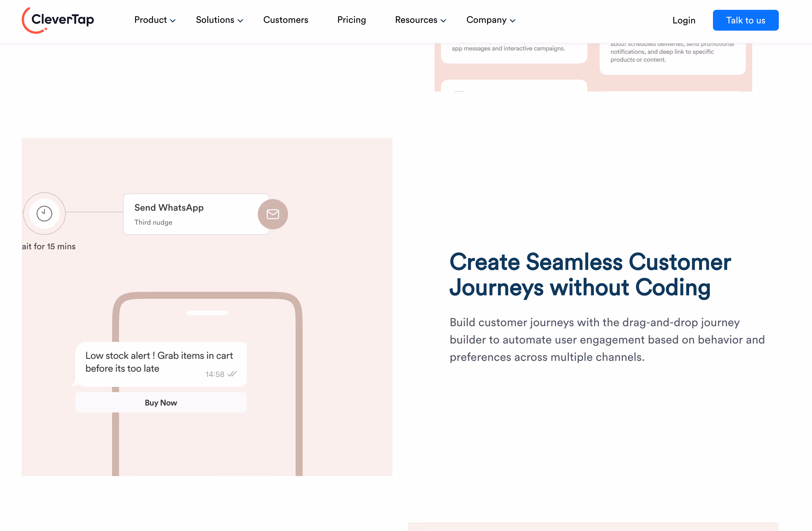Viewport: 812px width, 531px height.
Task: Click the phone mockup speaker notch
Action: (x=207, y=313)
